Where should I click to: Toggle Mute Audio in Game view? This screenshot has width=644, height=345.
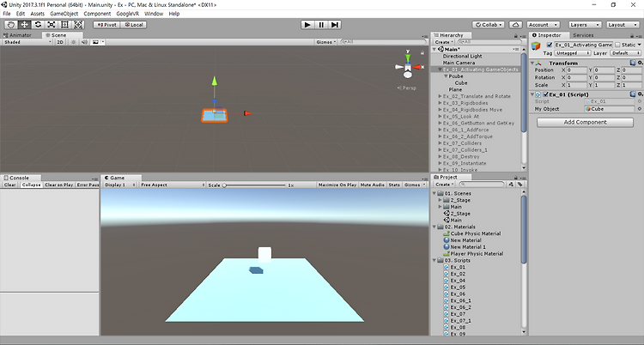[372, 185]
